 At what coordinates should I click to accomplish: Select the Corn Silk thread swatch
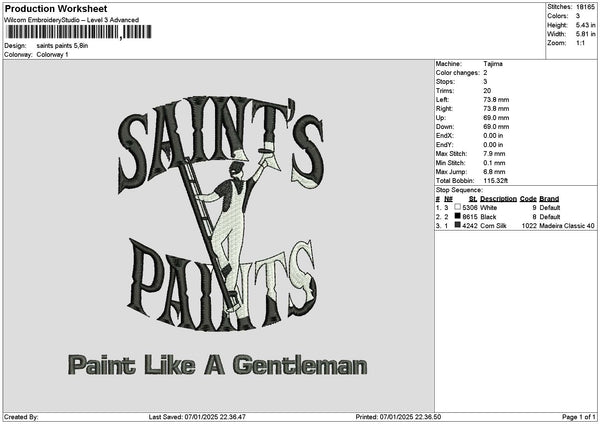click(x=457, y=225)
